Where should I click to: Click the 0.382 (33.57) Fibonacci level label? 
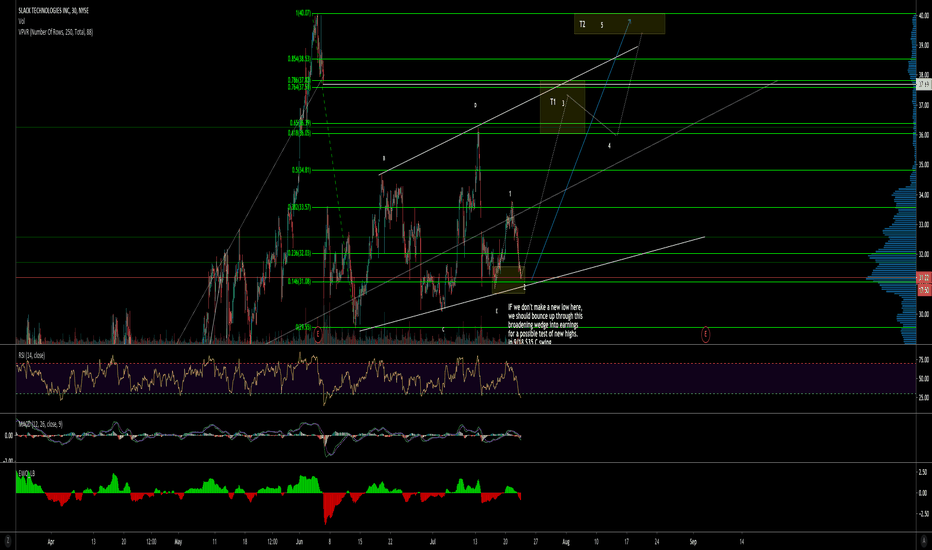click(299, 208)
